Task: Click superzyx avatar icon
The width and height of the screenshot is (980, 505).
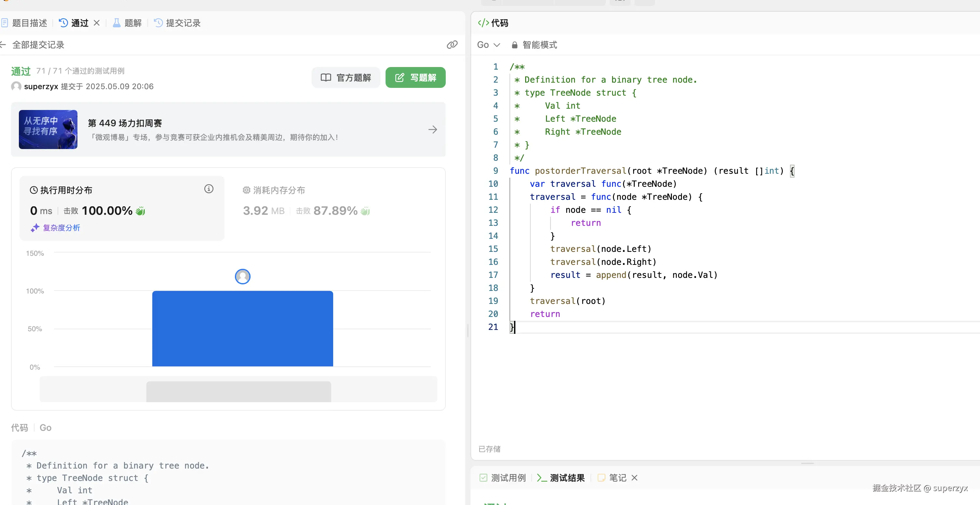Action: click(16, 86)
